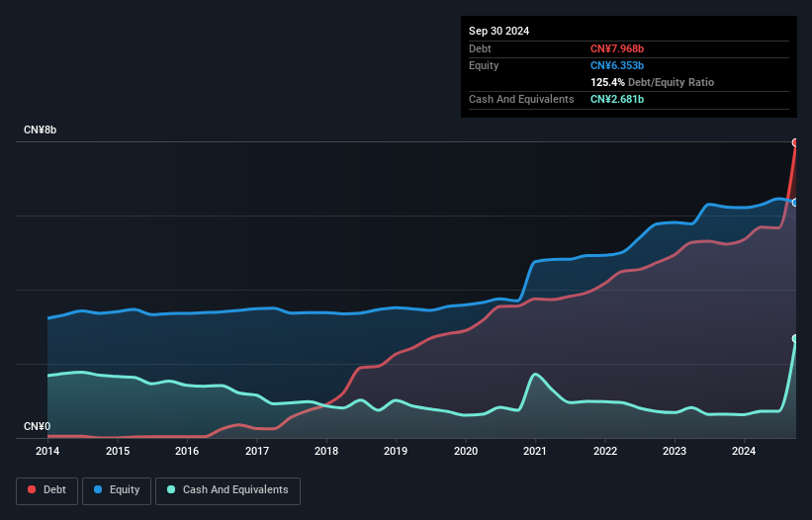
Task: Click the Debt label in tooltip
Action: (480, 48)
